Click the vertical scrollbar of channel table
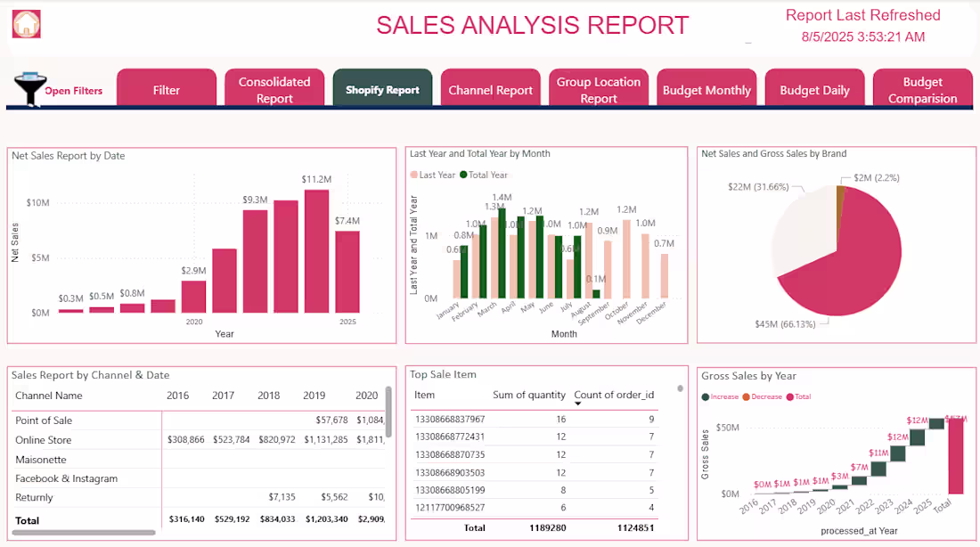Viewport: 980px width, 547px height. pyautogui.click(x=388, y=412)
